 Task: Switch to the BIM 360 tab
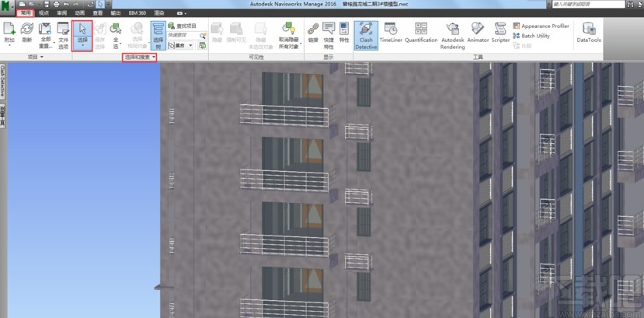pos(136,13)
